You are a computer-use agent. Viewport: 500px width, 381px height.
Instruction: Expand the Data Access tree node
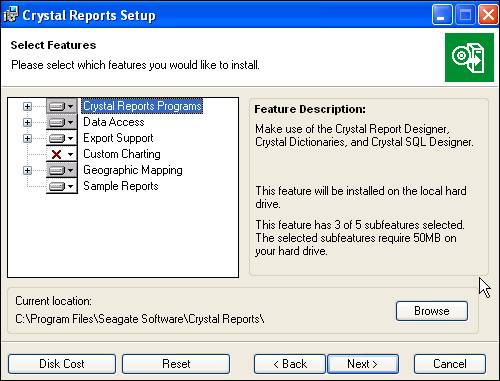[x=27, y=122]
